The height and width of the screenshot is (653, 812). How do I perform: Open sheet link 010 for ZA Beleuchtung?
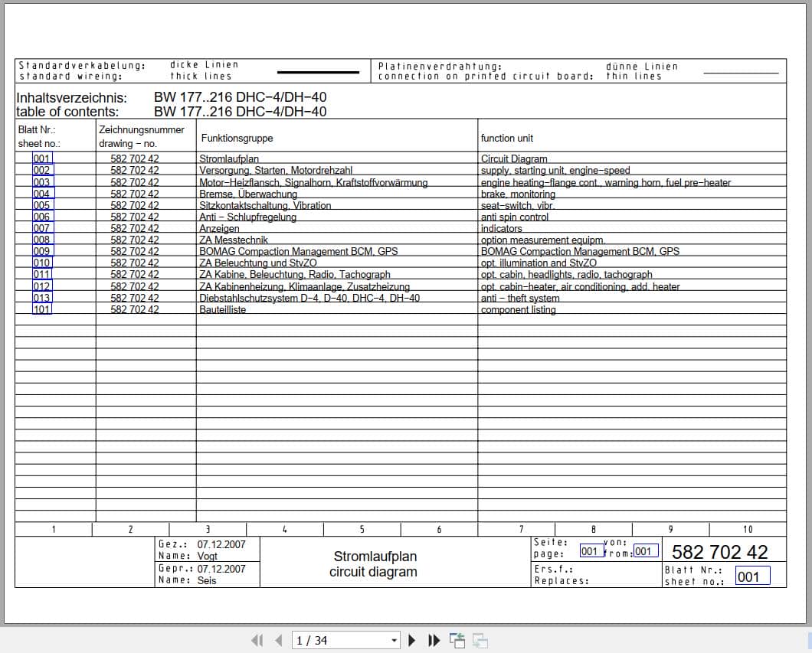[x=42, y=263]
